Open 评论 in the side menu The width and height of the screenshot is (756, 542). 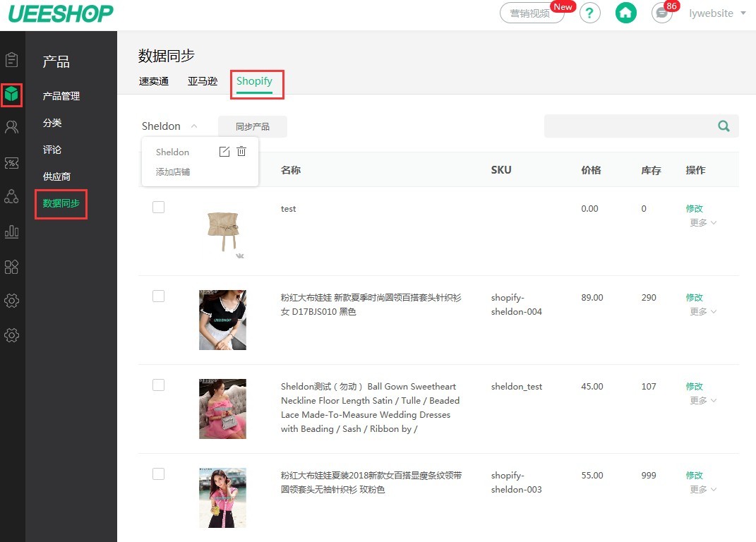coord(52,150)
